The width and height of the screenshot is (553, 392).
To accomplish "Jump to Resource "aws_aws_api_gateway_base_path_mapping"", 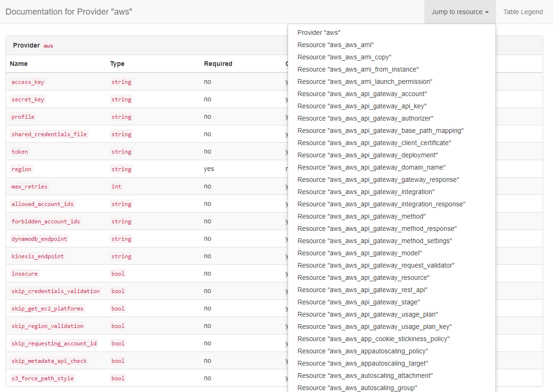I will pos(391,131).
